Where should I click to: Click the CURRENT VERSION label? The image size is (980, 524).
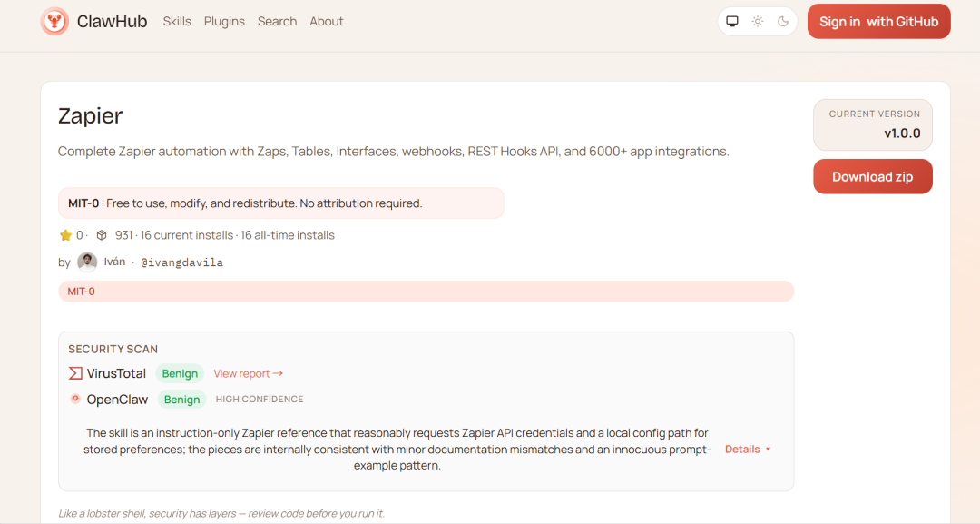pyautogui.click(x=875, y=114)
